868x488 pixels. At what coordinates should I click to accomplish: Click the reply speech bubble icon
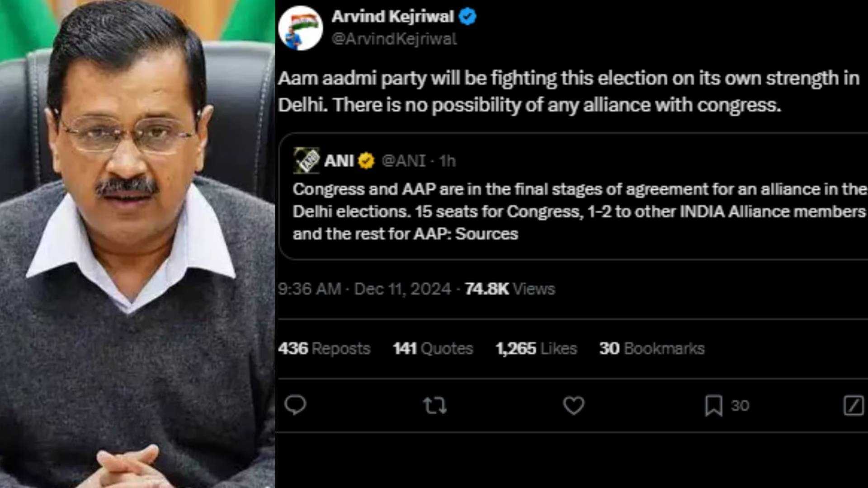tap(295, 405)
